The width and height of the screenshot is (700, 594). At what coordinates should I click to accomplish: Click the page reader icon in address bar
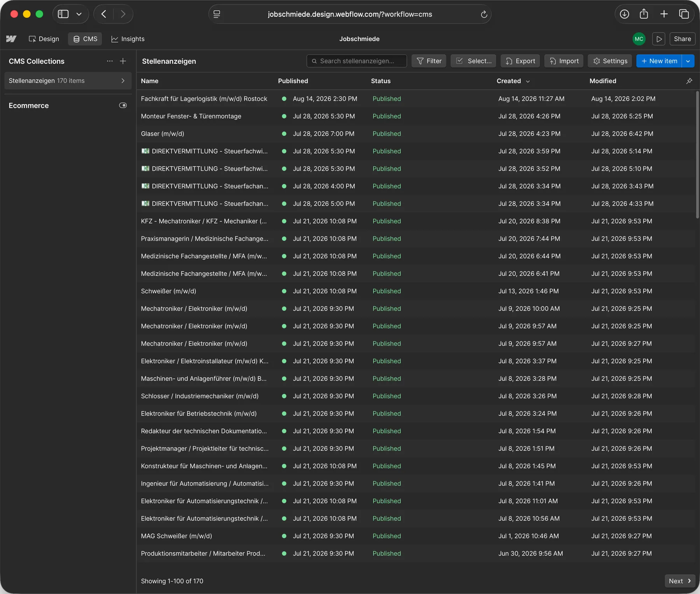217,14
